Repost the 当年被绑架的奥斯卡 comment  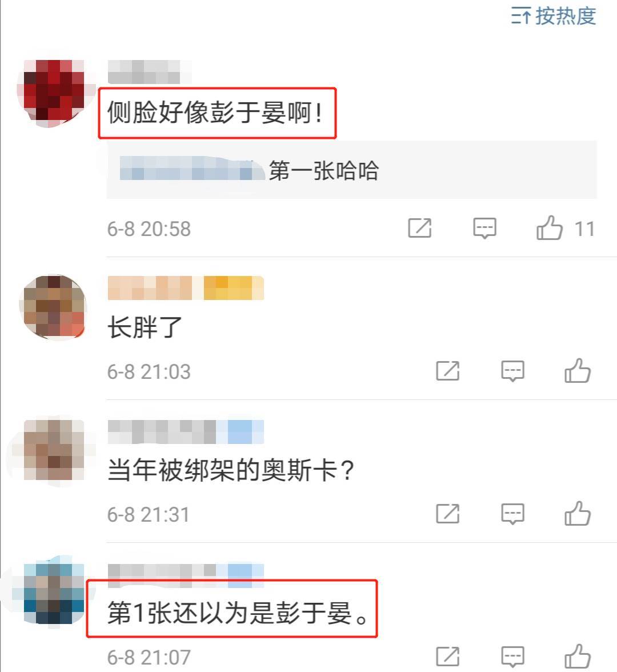coord(448,513)
